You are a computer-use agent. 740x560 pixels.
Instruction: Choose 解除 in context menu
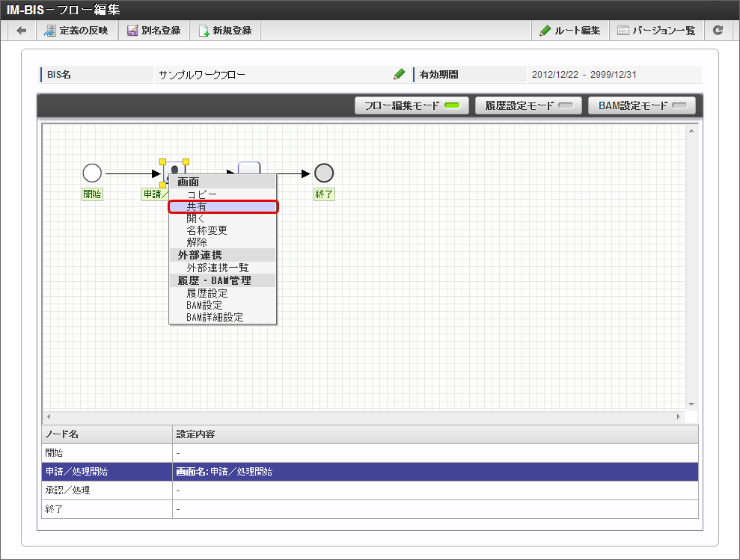click(x=222, y=242)
